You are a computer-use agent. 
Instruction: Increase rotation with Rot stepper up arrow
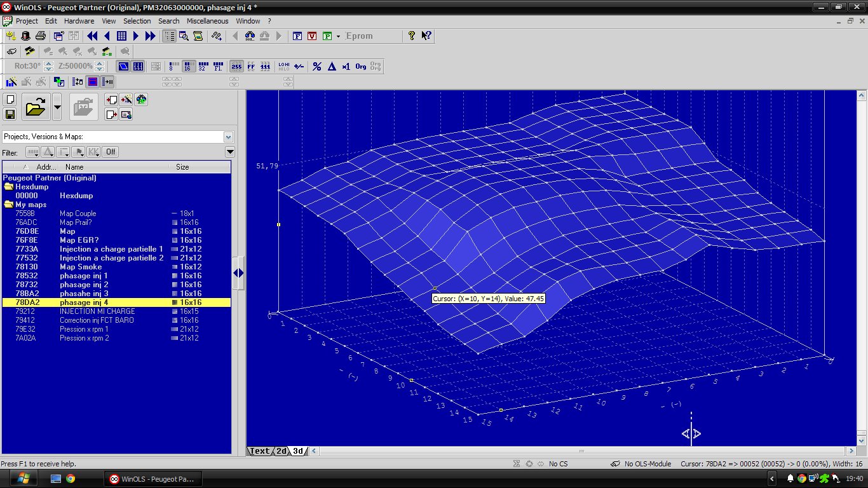pos(48,64)
